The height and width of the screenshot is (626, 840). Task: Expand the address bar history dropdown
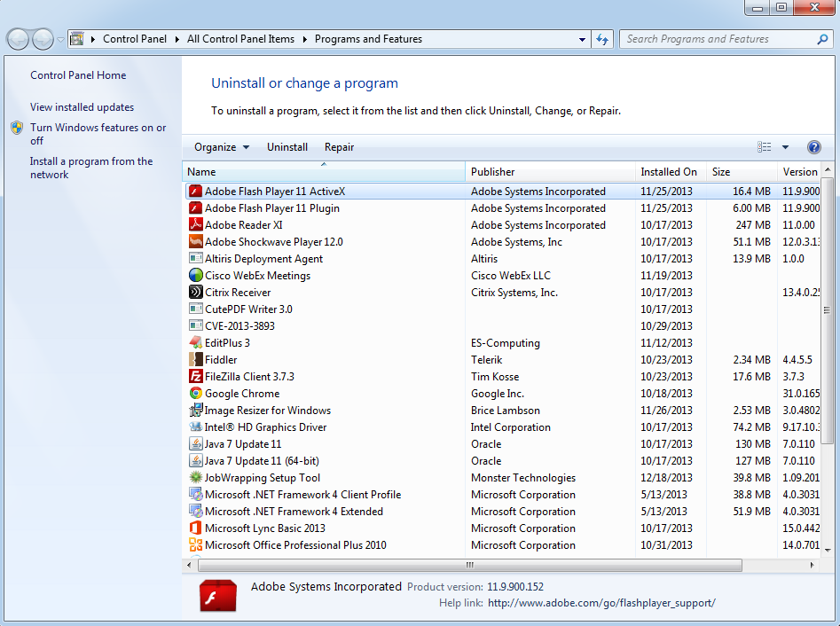(581, 38)
